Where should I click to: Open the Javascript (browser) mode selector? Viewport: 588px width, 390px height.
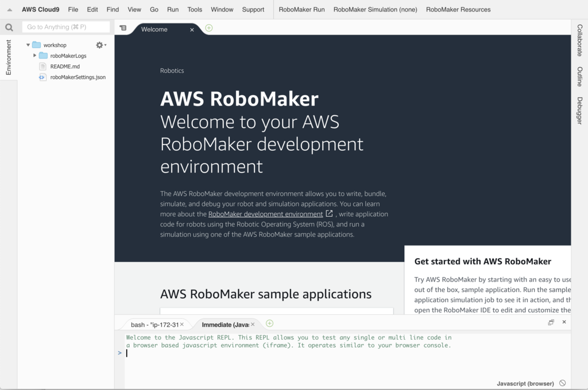click(525, 383)
